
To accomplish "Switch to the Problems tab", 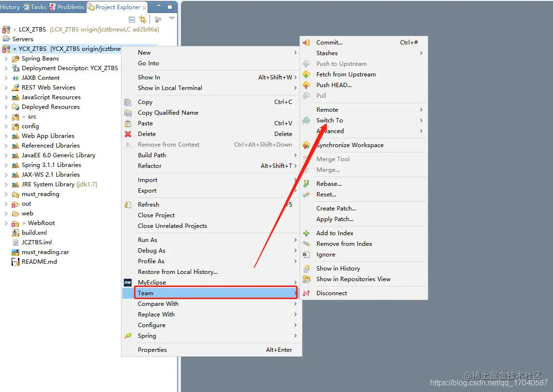I will click(67, 7).
